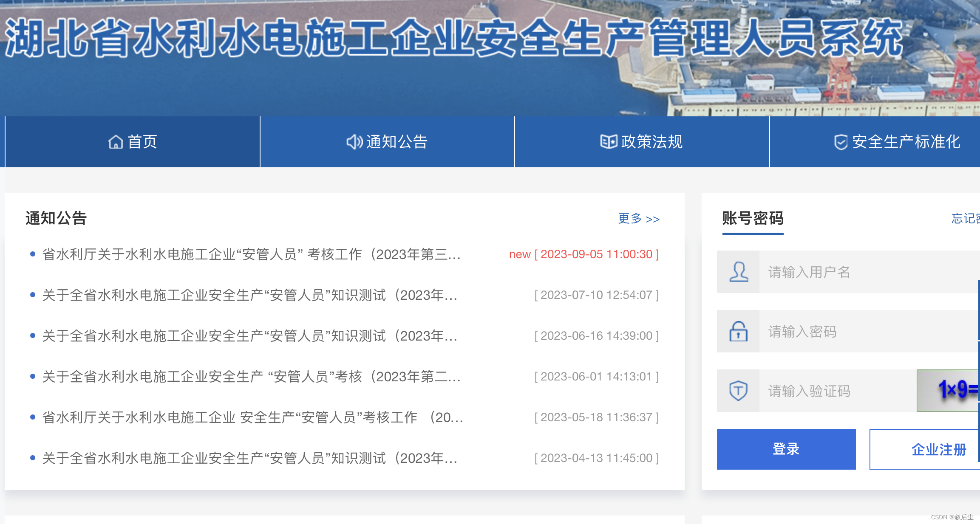Click the speaker icon beside 通知公告
980x524 pixels.
point(354,142)
